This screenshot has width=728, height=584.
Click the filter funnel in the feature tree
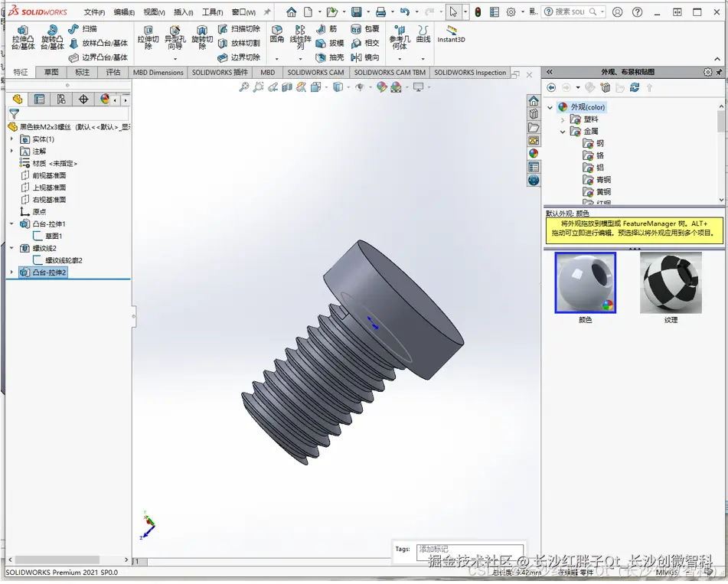pos(14,113)
